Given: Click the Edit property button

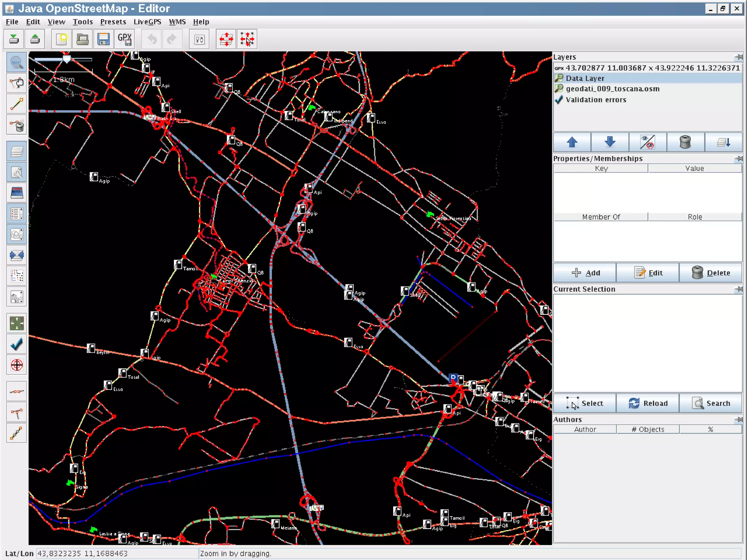Looking at the screenshot, I should pos(648,273).
